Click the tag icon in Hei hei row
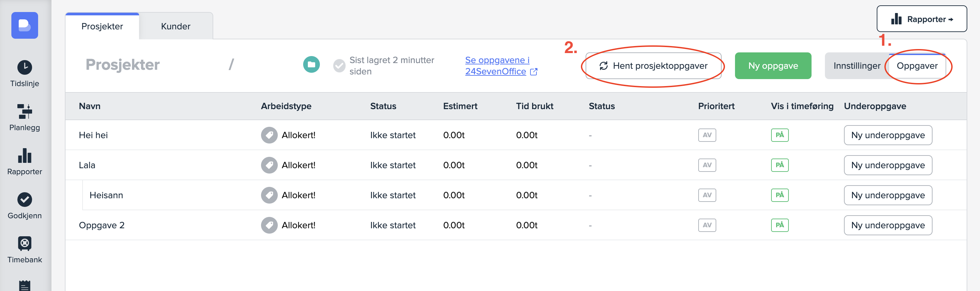Image resolution: width=980 pixels, height=291 pixels. tap(269, 135)
